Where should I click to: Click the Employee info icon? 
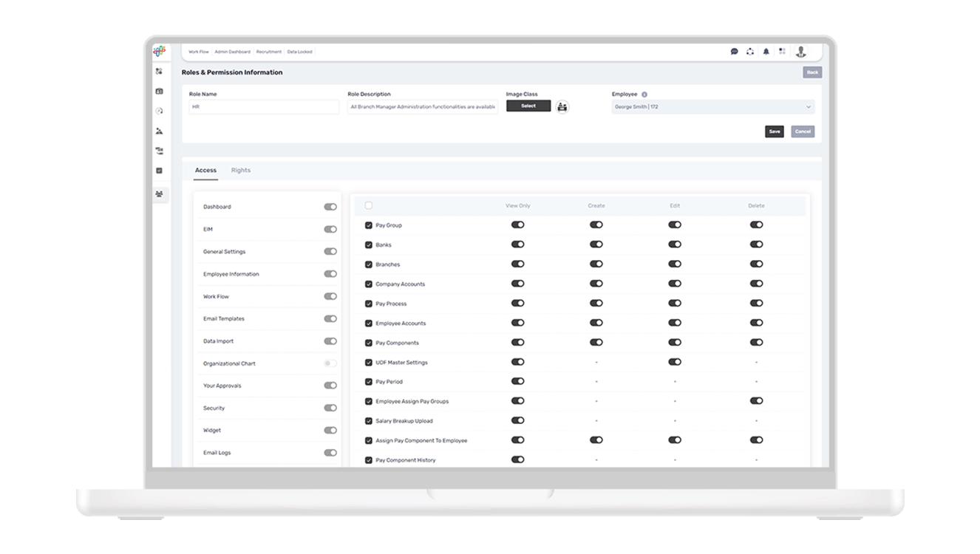(x=644, y=95)
